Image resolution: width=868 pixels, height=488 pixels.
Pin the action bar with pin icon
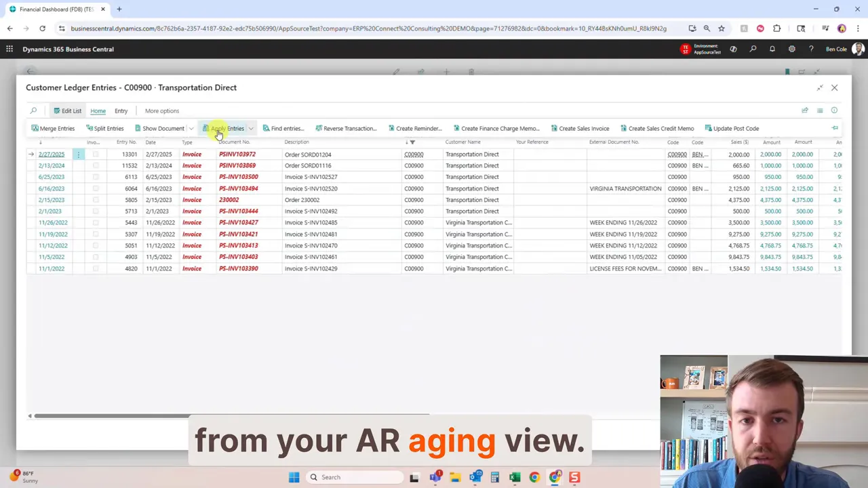(835, 128)
